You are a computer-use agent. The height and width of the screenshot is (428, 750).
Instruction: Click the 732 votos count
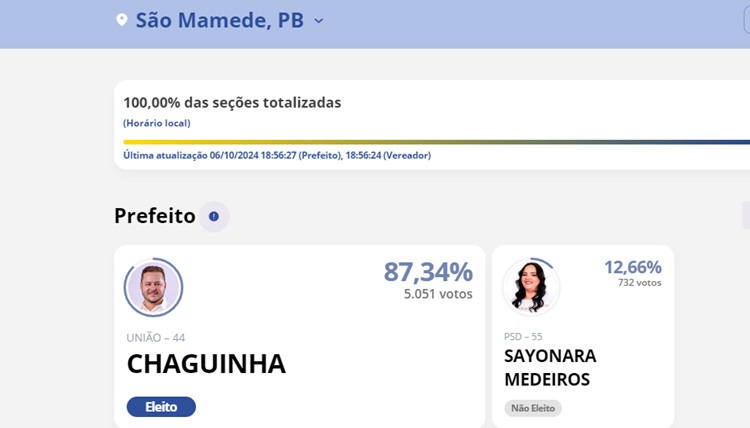[639, 283]
